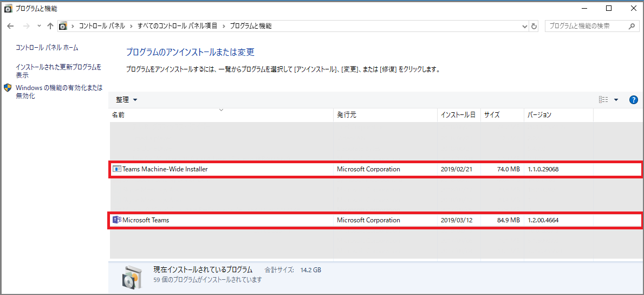Click the window title bar app icon
This screenshot has height=295, width=644.
point(8,8)
